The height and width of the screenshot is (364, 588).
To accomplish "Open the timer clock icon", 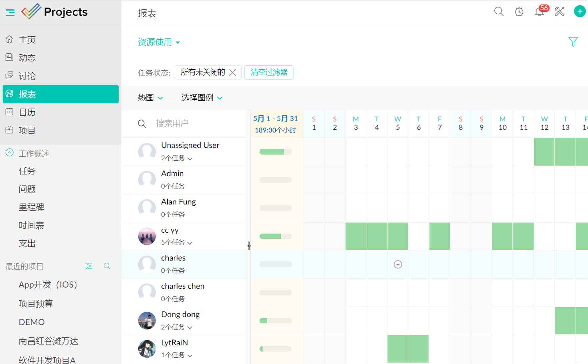I will [x=519, y=12].
